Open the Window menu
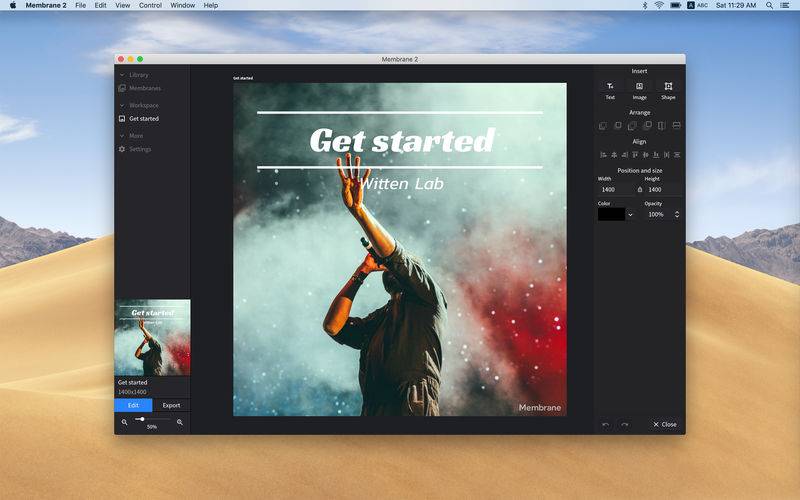This screenshot has height=500, width=800. pos(183,5)
